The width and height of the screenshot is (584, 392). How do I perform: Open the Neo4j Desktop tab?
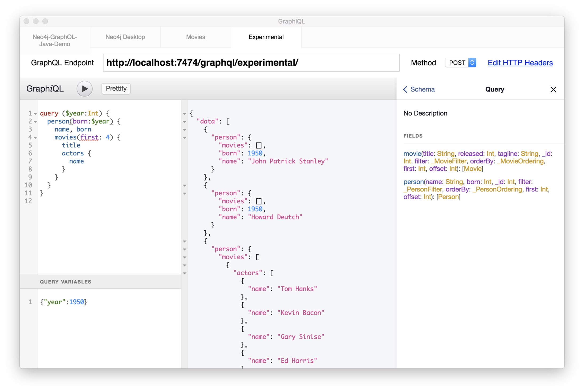click(125, 37)
